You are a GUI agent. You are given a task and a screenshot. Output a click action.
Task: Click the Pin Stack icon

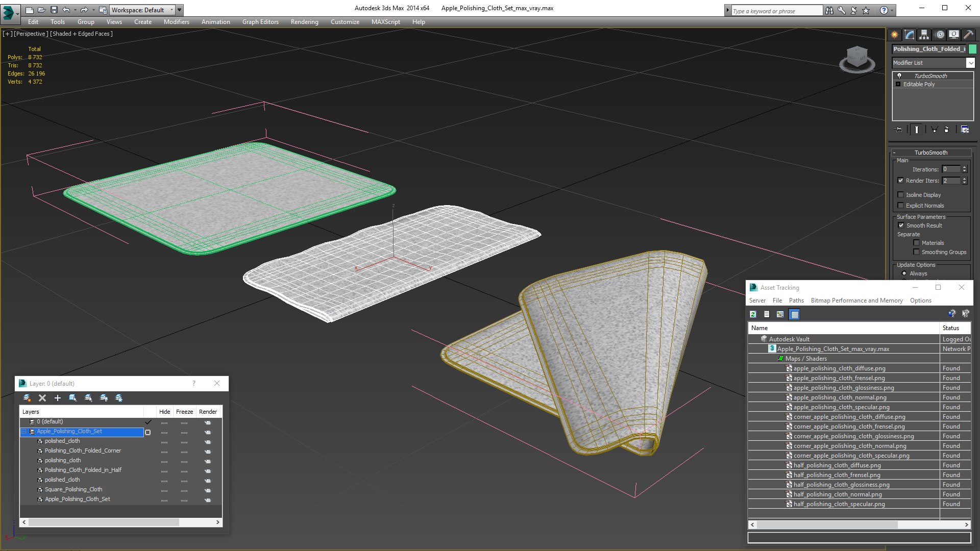tap(899, 130)
